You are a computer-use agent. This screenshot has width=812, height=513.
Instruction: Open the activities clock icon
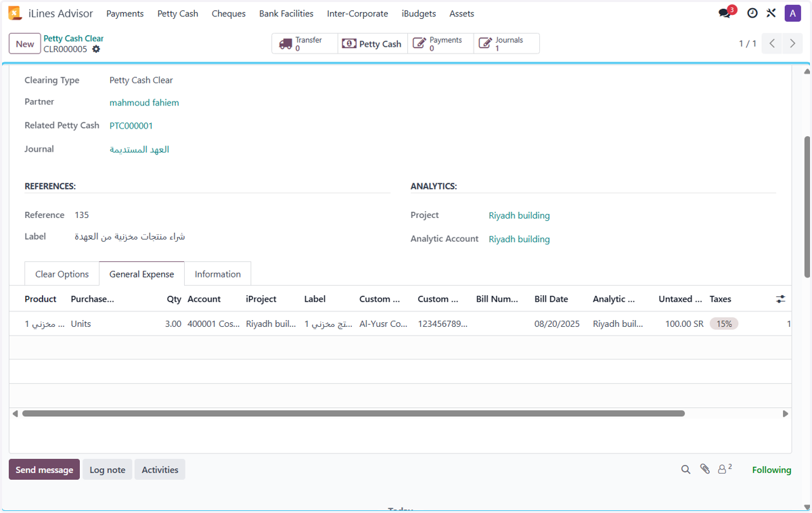(752, 13)
